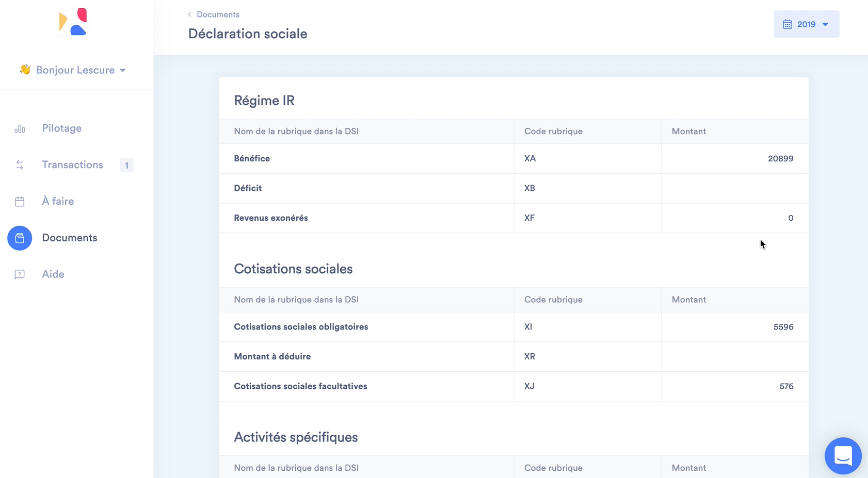The height and width of the screenshot is (478, 868).
Task: Click the Documents folder icon
Action: coord(20,238)
